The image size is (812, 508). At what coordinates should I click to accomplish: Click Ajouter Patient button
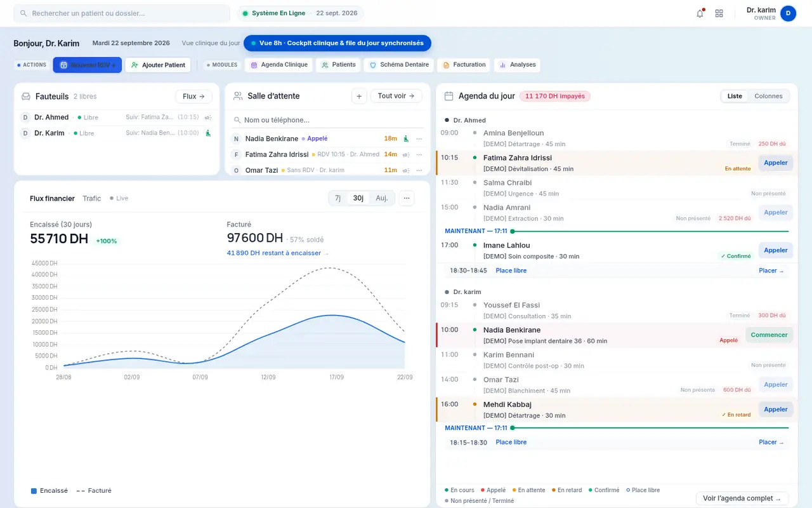(158, 65)
